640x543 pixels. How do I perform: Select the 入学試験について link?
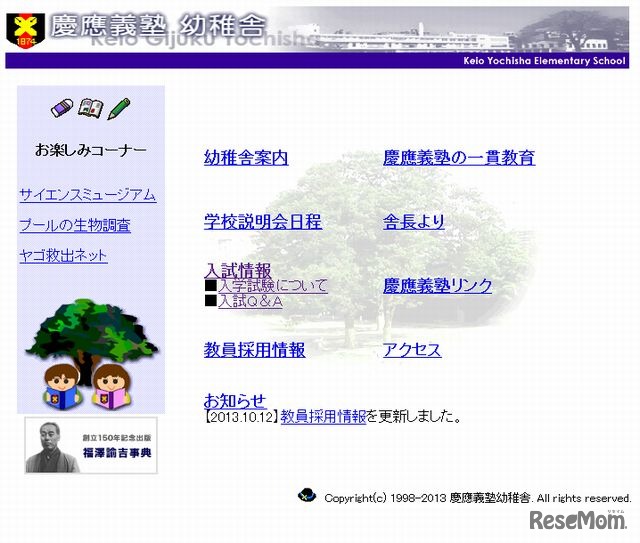point(273,286)
